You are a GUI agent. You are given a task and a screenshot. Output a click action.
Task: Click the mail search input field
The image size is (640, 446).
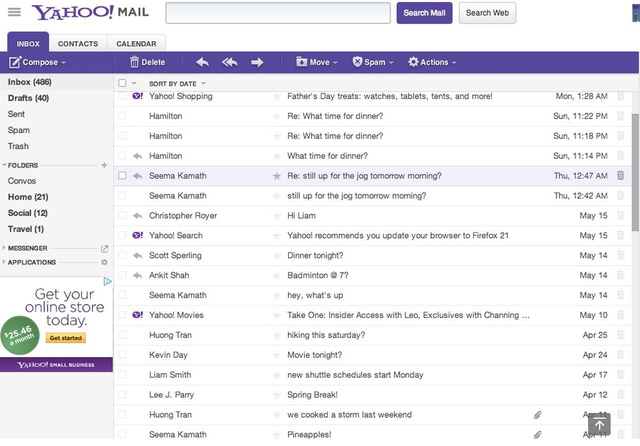pos(278,13)
